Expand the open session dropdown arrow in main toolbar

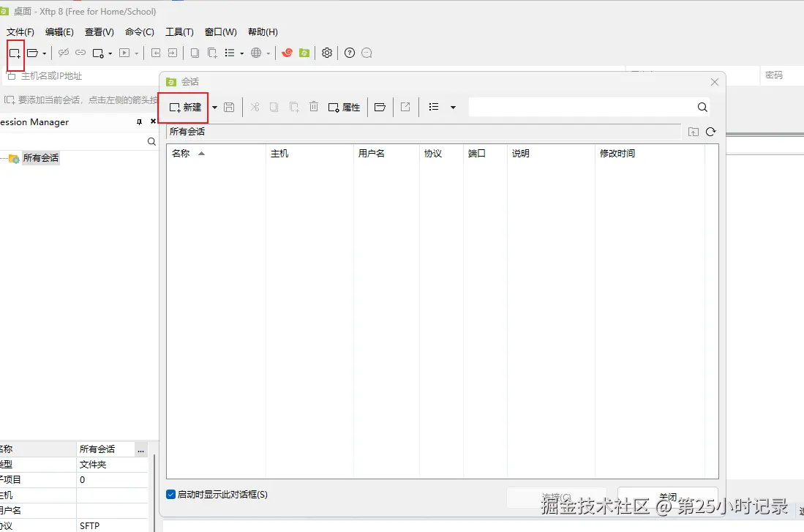45,53
